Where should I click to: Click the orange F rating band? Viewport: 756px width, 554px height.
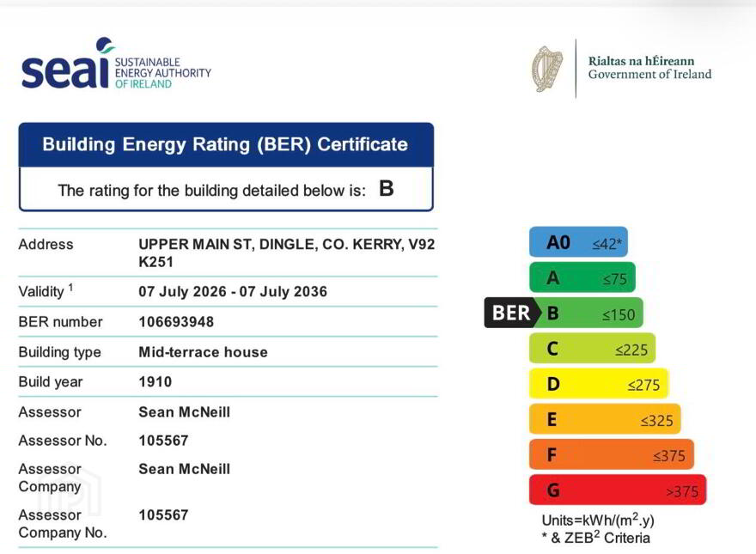[612, 454]
